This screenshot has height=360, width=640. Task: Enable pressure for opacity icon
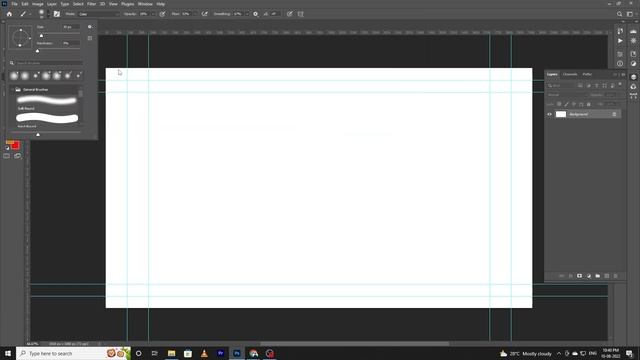pyautogui.click(x=162, y=14)
